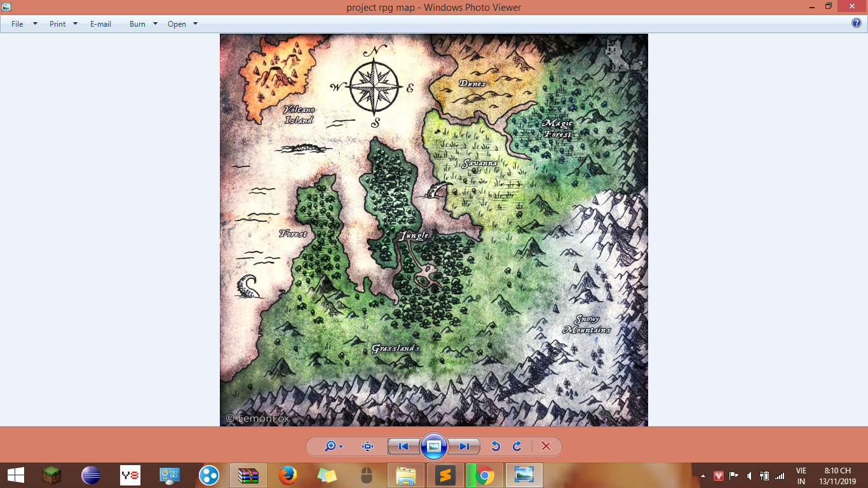Go to the previous photo
This screenshot has width=868, height=488.
(x=403, y=446)
